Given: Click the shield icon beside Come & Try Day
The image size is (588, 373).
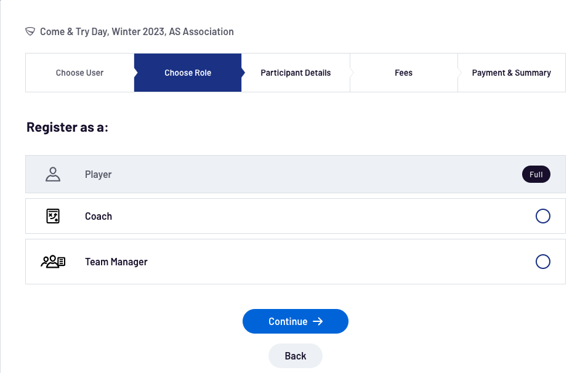Looking at the screenshot, I should point(30,31).
